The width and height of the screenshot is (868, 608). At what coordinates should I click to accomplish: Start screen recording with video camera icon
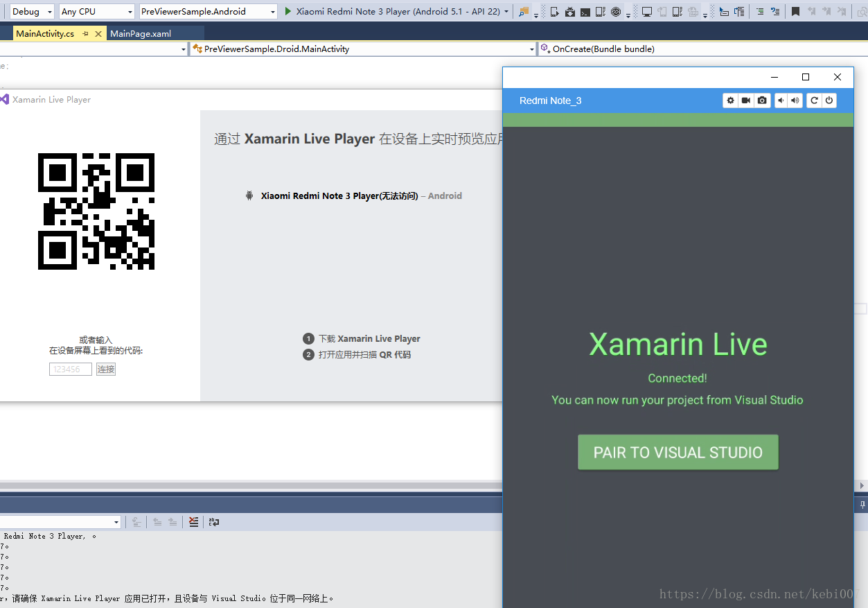coord(746,101)
